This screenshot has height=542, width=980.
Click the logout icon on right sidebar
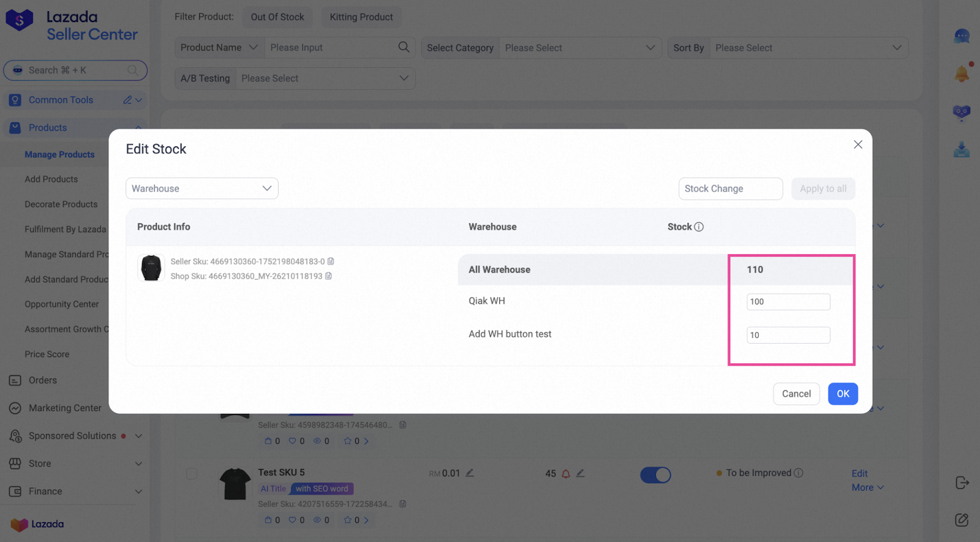962,483
